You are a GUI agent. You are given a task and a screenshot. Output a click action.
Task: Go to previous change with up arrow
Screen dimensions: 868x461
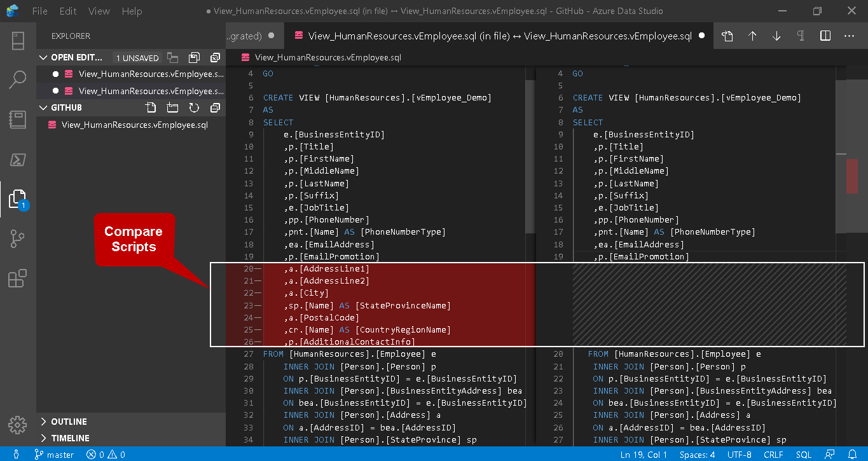click(752, 36)
